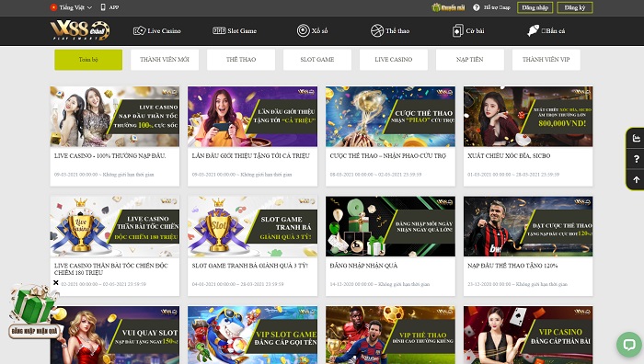Screen dimensions: 644x364
Task: Select the NẠP TIỀN promotions tab
Action: tap(469, 60)
